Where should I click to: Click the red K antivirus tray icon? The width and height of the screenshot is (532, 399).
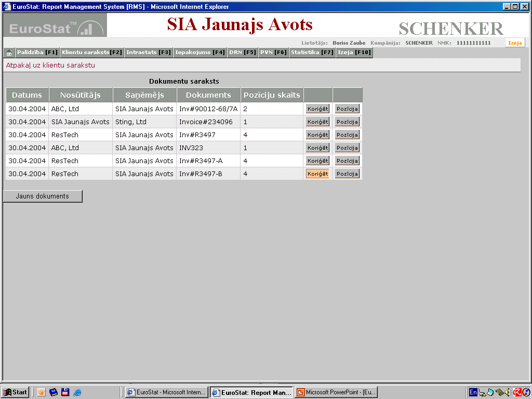point(517,393)
